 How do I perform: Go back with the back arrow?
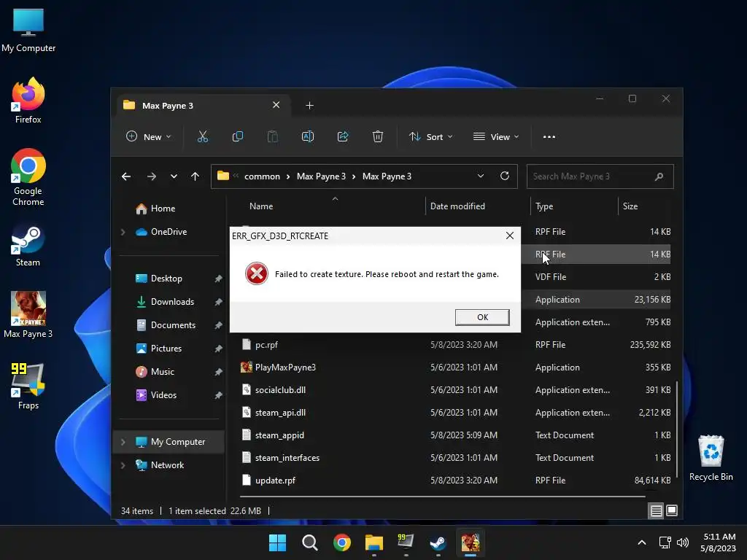point(126,176)
